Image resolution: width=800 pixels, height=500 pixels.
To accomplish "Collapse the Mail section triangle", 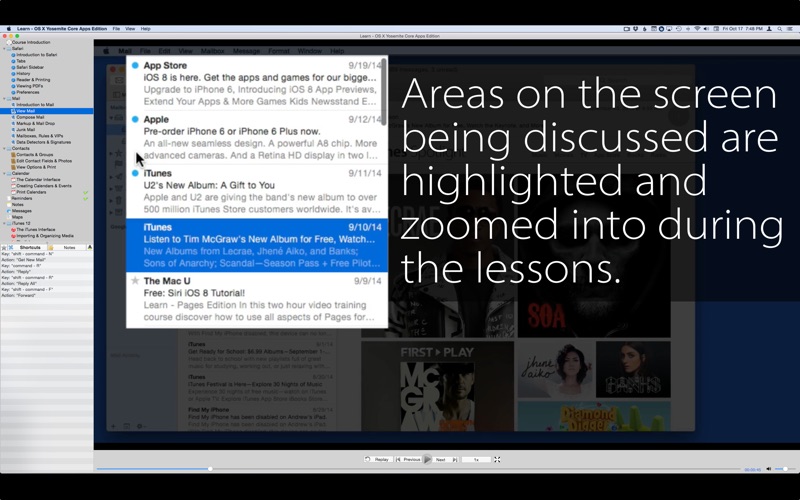I will pos(5,98).
